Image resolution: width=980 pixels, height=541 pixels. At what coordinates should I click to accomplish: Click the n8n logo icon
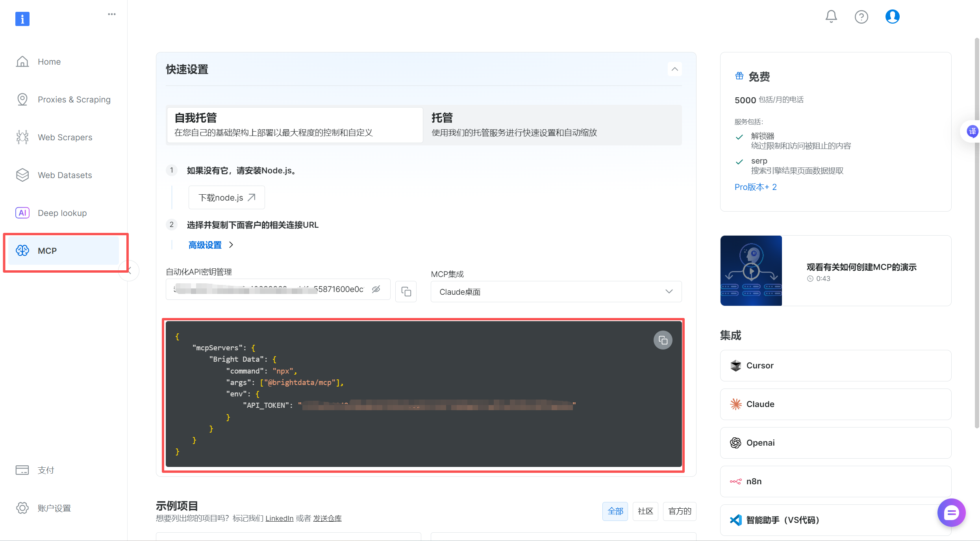[x=735, y=482]
